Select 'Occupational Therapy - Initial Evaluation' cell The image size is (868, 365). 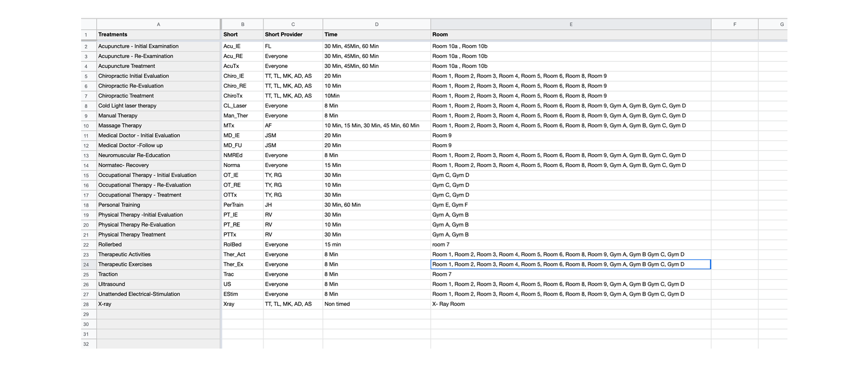tap(158, 175)
